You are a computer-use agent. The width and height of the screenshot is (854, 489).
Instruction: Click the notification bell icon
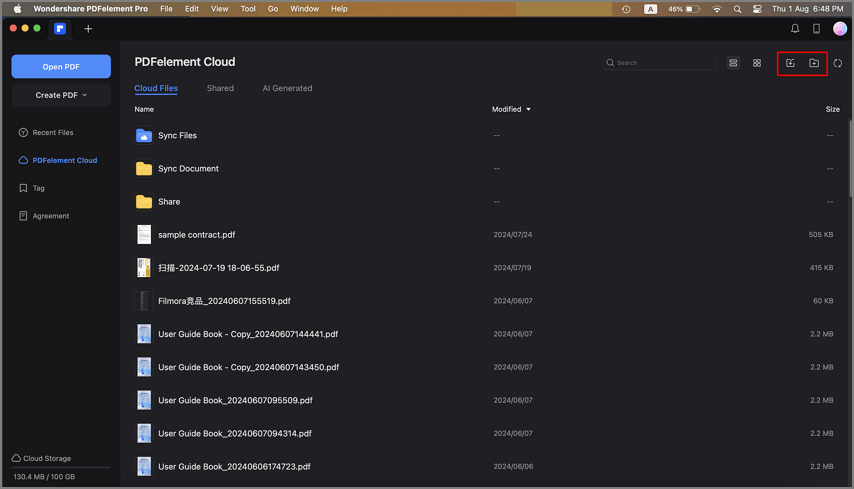click(x=795, y=29)
